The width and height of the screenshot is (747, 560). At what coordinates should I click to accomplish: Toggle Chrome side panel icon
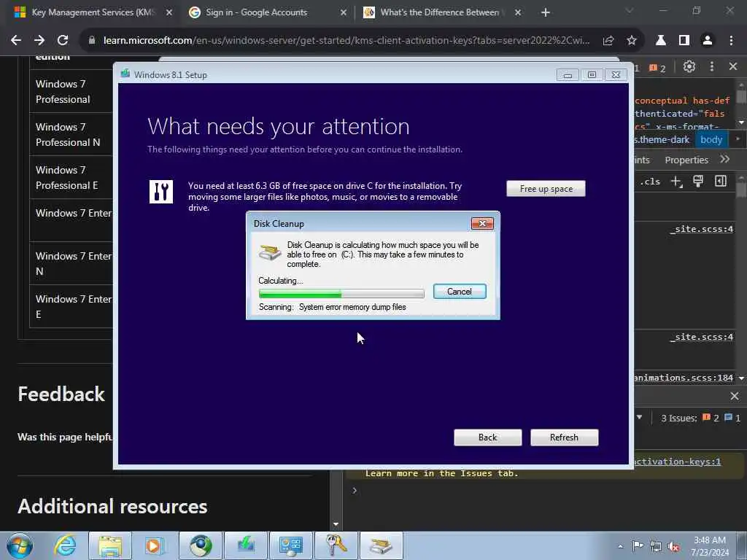click(x=684, y=41)
